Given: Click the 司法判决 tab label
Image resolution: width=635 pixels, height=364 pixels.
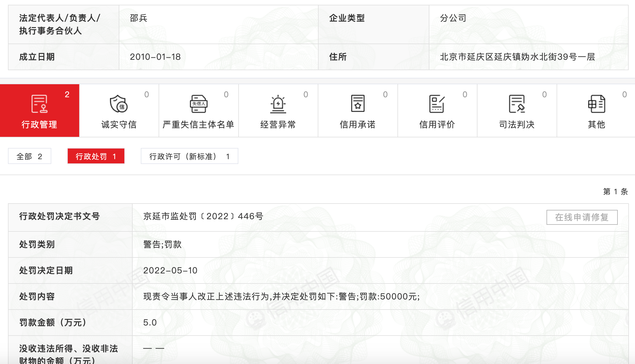Looking at the screenshot, I should [x=517, y=124].
